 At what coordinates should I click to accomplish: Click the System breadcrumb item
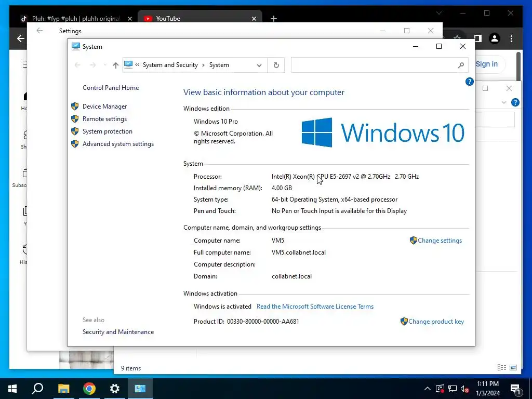coord(219,65)
